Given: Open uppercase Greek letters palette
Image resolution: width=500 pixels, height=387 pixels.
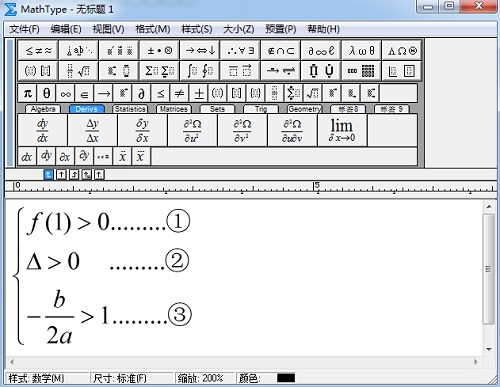Looking at the screenshot, I should 402,51.
